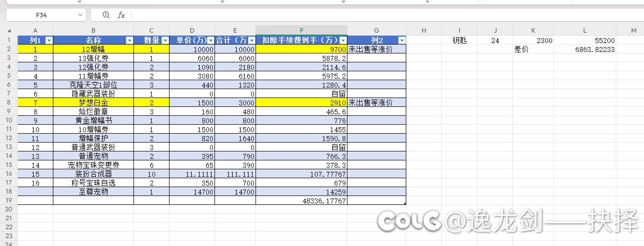Click the zoom magnifier icon in formula bar
This screenshot has width=644, height=246.
[x=106, y=15]
